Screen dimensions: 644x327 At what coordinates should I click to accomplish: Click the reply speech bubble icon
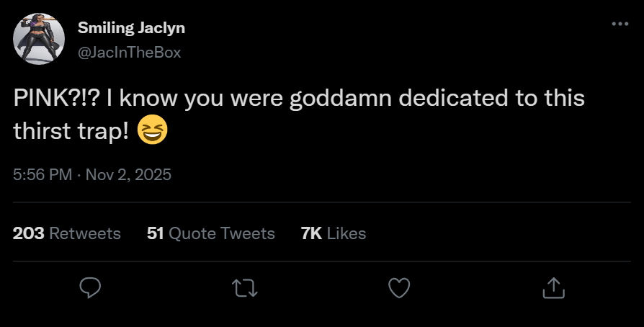click(x=89, y=288)
